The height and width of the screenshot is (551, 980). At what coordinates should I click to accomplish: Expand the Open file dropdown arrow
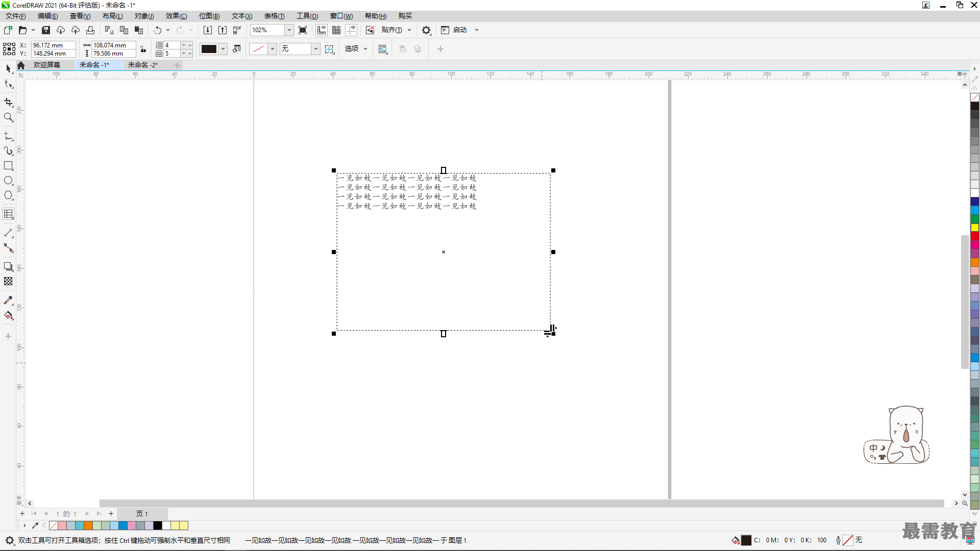(x=33, y=30)
